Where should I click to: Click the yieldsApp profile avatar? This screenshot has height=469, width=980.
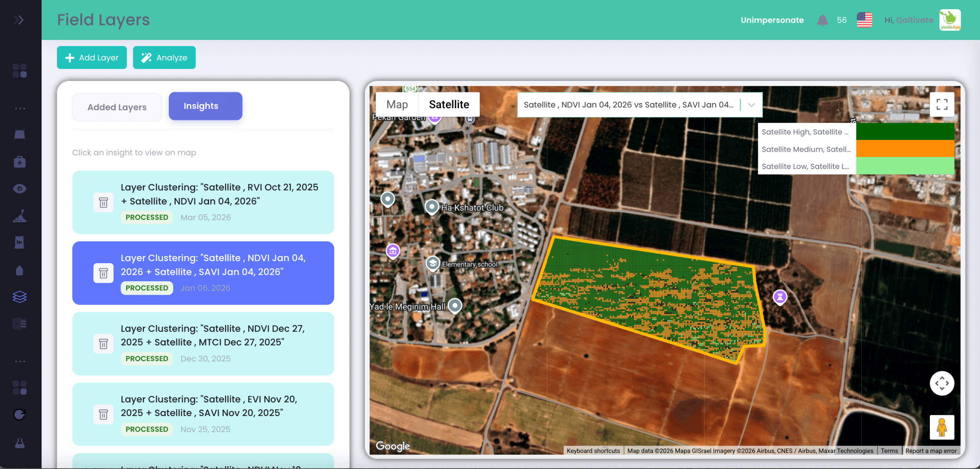pyautogui.click(x=950, y=20)
